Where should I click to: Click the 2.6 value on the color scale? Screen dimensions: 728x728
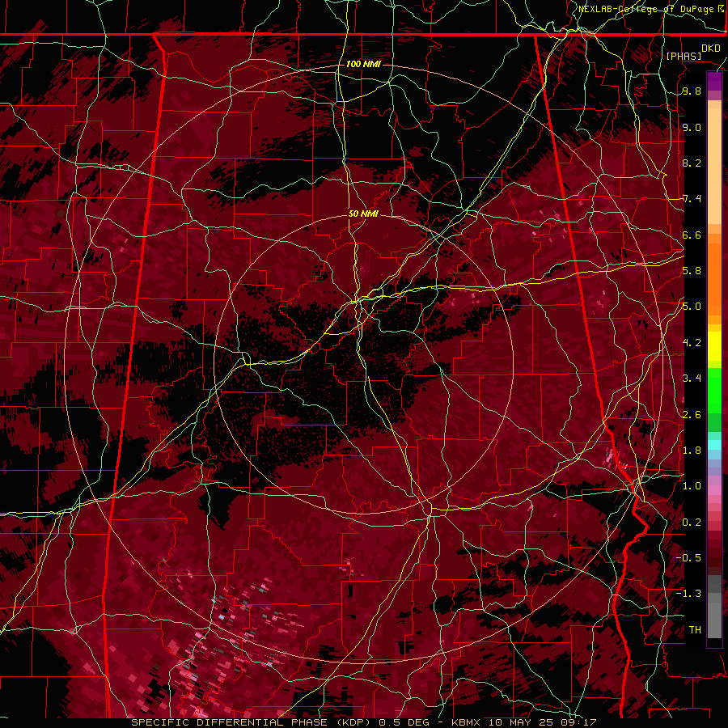[692, 414]
